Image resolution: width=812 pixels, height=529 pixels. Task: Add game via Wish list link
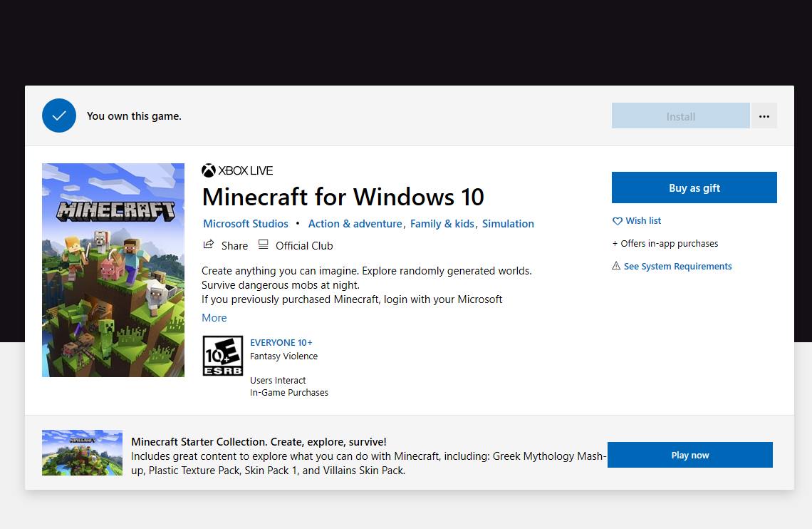643,221
